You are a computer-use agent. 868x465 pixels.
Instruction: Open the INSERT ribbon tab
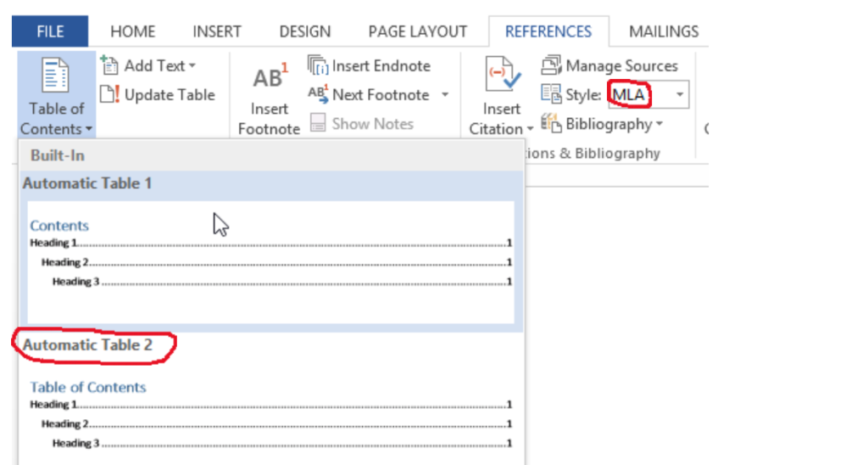point(217,31)
